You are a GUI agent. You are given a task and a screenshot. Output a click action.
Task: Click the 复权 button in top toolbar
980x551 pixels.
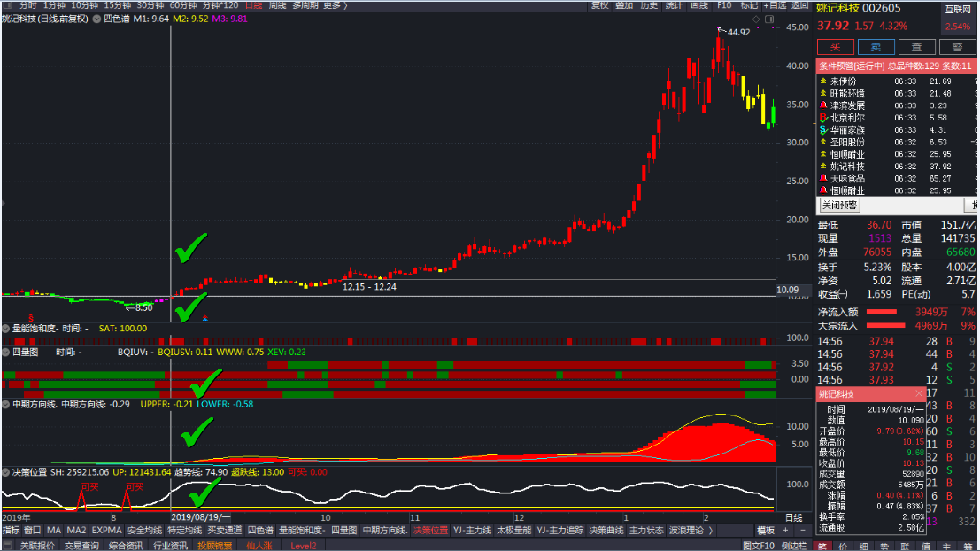click(x=599, y=5)
